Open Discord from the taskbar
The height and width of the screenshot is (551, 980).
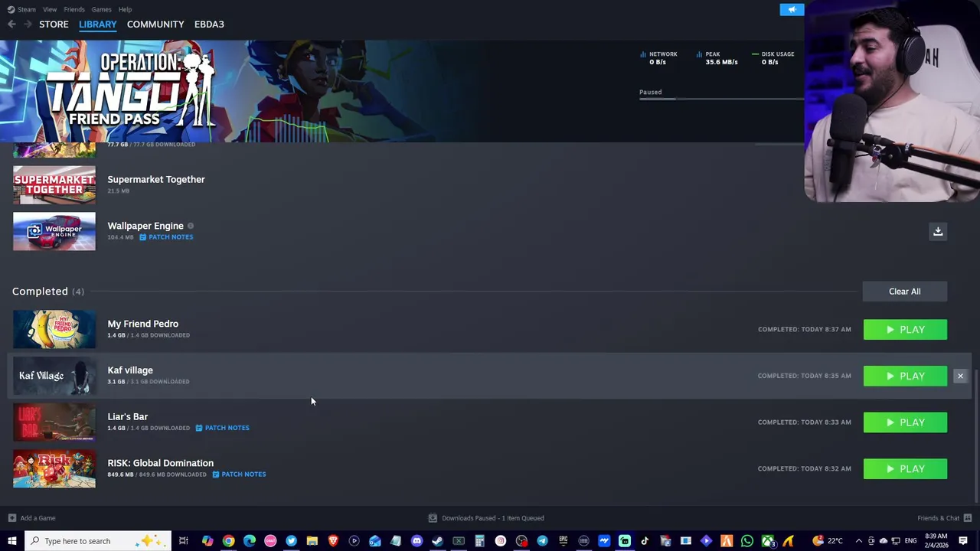416,541
